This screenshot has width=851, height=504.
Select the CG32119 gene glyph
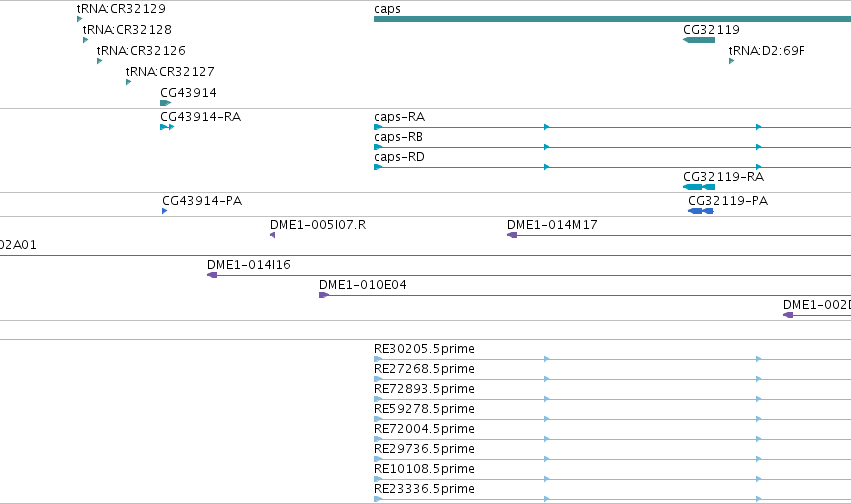click(x=699, y=40)
